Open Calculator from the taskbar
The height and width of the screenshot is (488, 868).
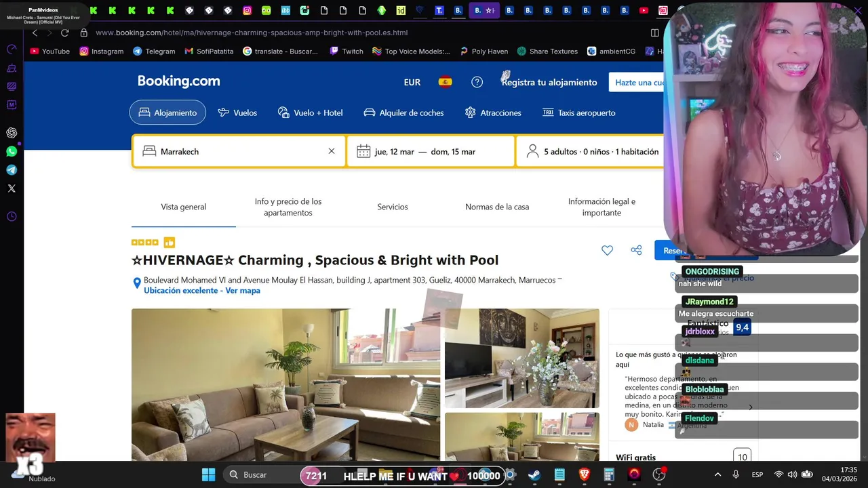point(609,475)
